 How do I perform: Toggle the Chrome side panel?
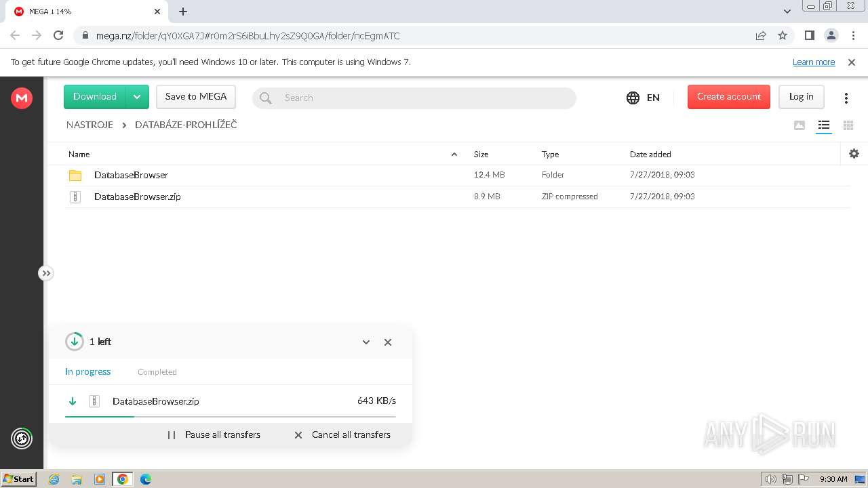coord(810,35)
